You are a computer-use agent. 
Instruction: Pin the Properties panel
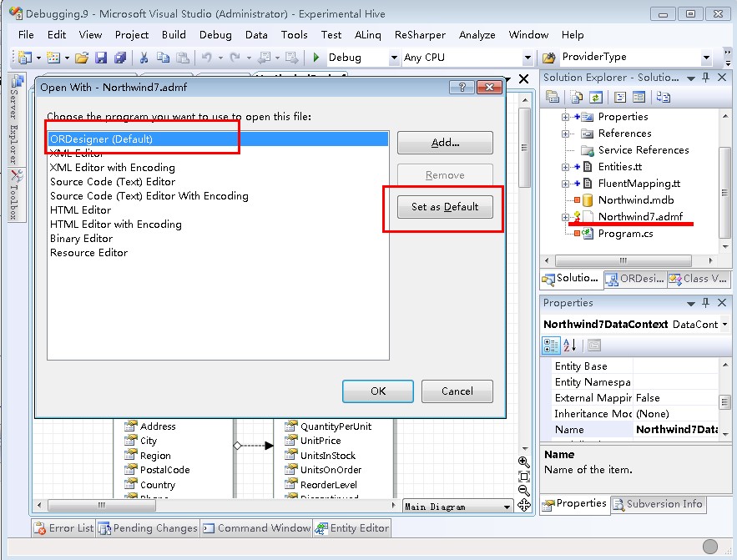(705, 303)
